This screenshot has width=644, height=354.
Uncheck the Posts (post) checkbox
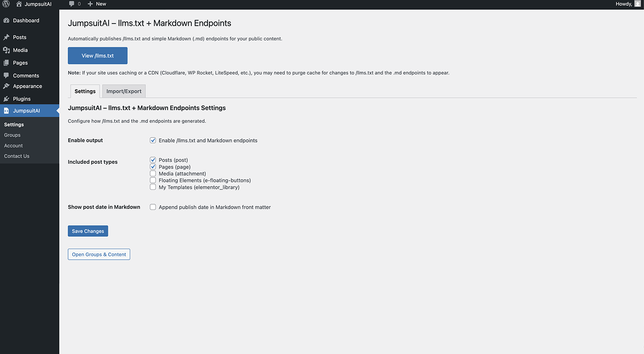(x=153, y=160)
